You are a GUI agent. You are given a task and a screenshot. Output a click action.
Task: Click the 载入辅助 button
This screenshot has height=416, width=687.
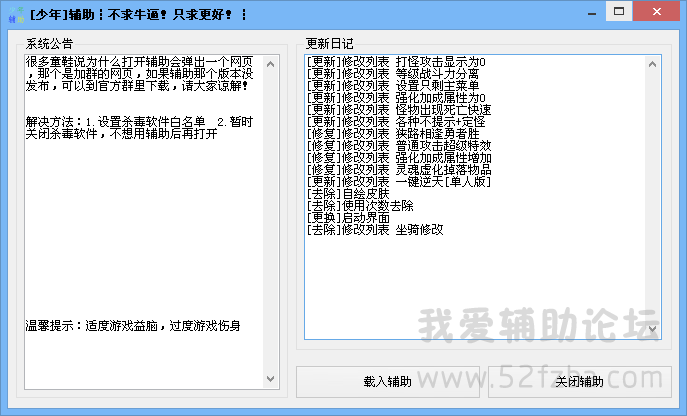tap(388, 382)
